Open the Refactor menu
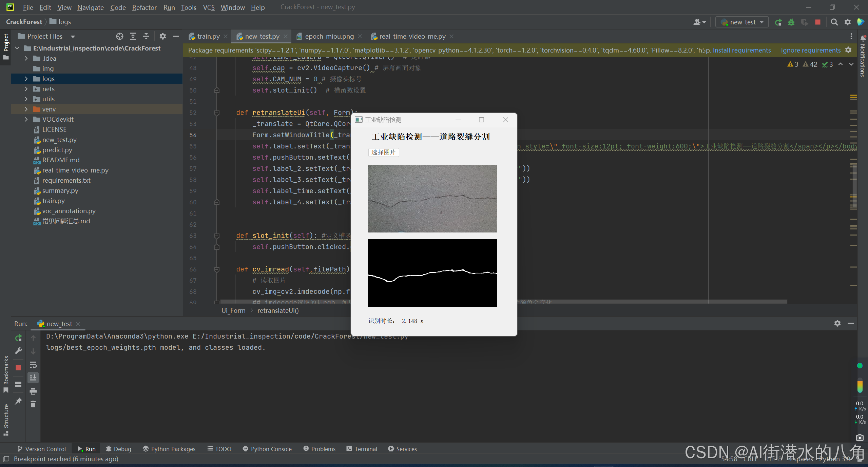The width and height of the screenshot is (868, 467). coord(144,7)
